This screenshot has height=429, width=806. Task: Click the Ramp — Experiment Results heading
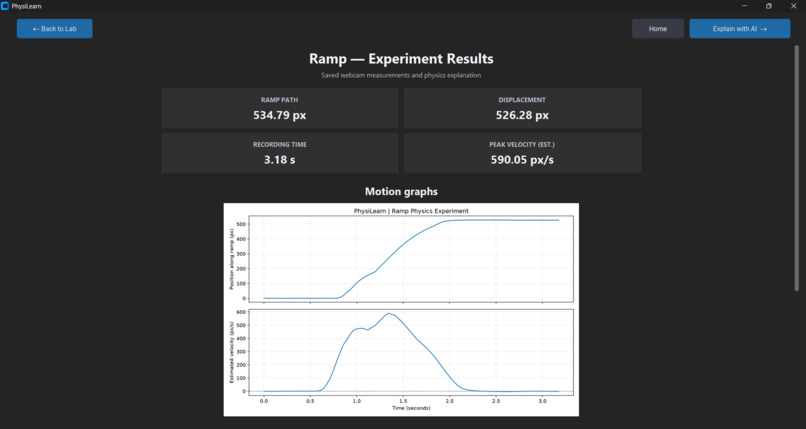(x=401, y=59)
